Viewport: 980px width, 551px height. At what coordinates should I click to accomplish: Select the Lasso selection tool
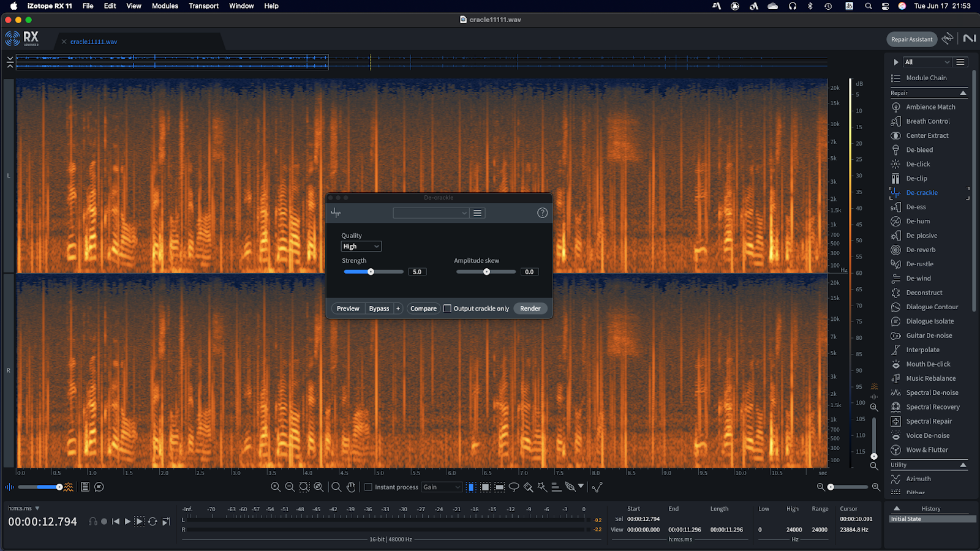(x=514, y=487)
